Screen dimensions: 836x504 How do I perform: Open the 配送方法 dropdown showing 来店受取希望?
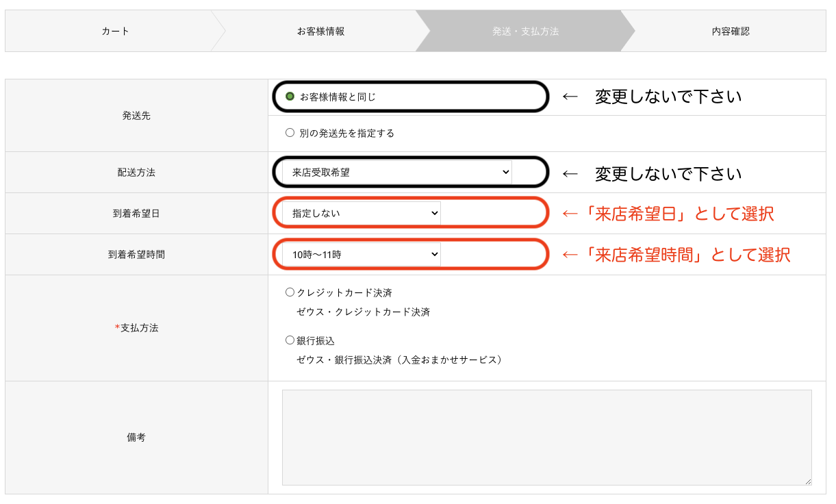coord(396,173)
